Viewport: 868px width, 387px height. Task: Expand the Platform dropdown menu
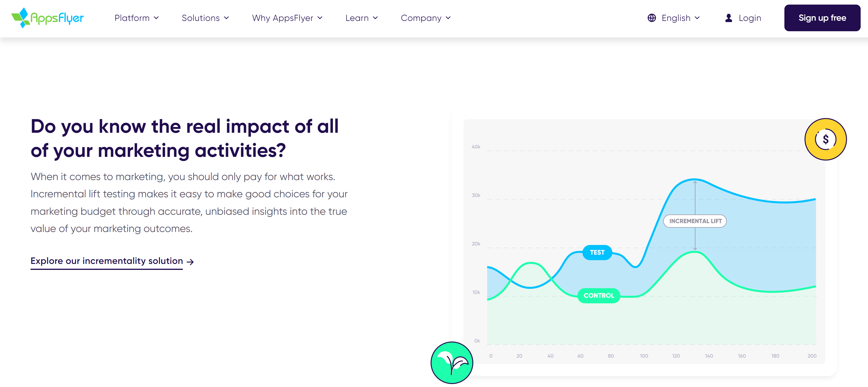coord(136,18)
